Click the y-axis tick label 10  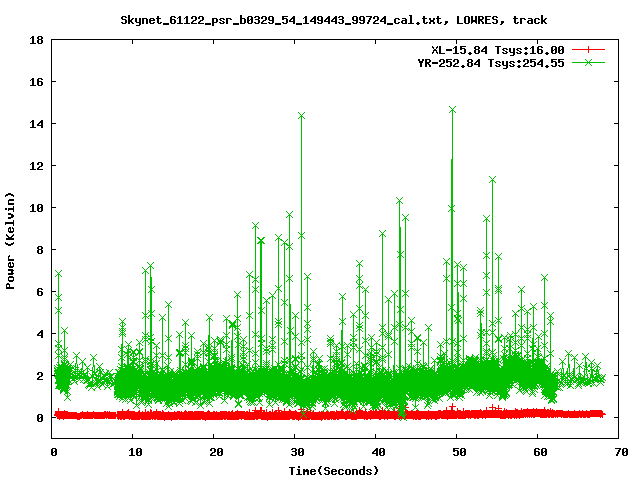pos(35,208)
